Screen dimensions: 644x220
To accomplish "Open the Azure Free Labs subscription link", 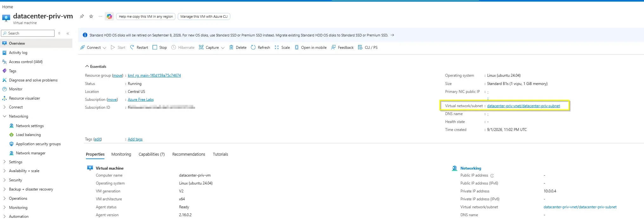I will 141,100.
